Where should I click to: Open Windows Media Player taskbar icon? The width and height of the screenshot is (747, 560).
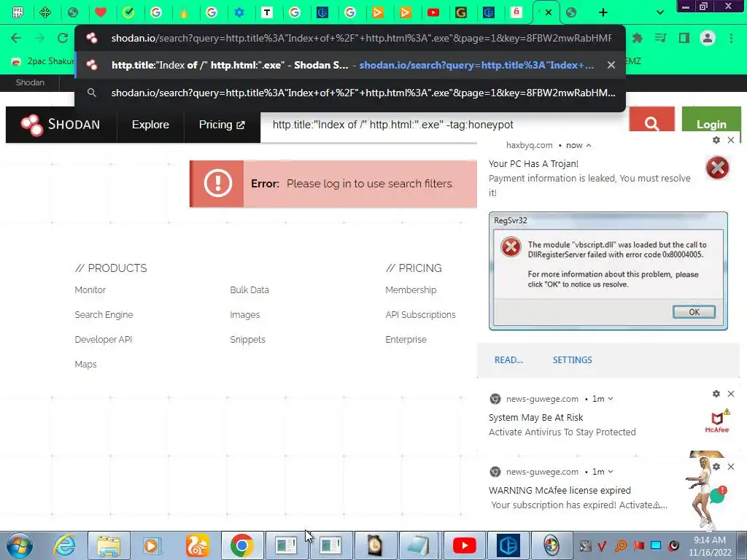(152, 545)
